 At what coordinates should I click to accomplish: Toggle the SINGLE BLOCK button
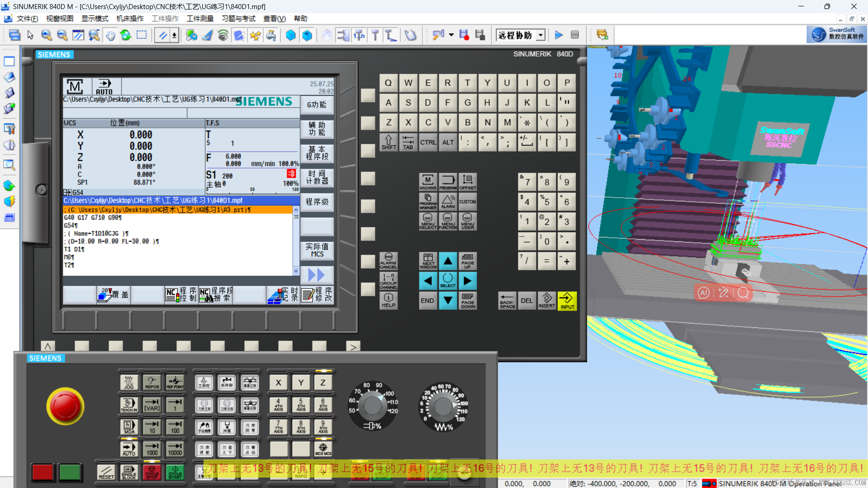pyautogui.click(x=129, y=473)
